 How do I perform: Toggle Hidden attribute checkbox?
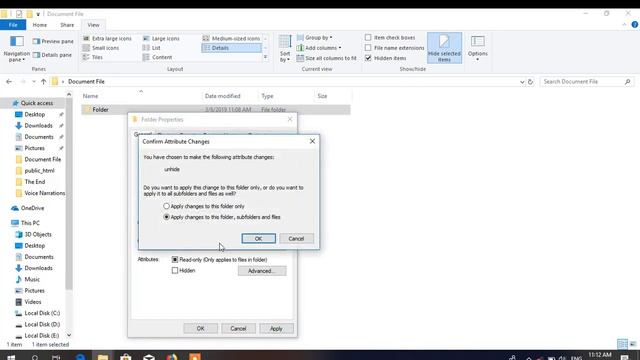175,270
